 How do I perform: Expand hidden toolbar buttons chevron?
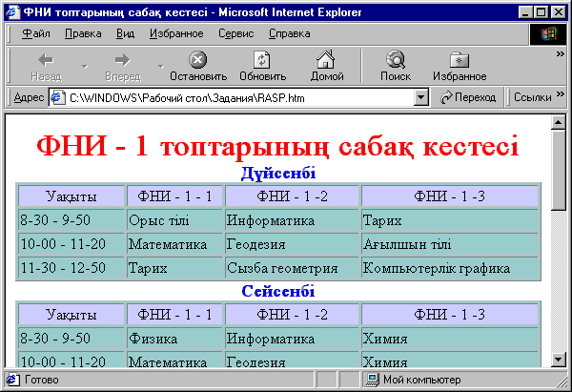click(x=560, y=54)
